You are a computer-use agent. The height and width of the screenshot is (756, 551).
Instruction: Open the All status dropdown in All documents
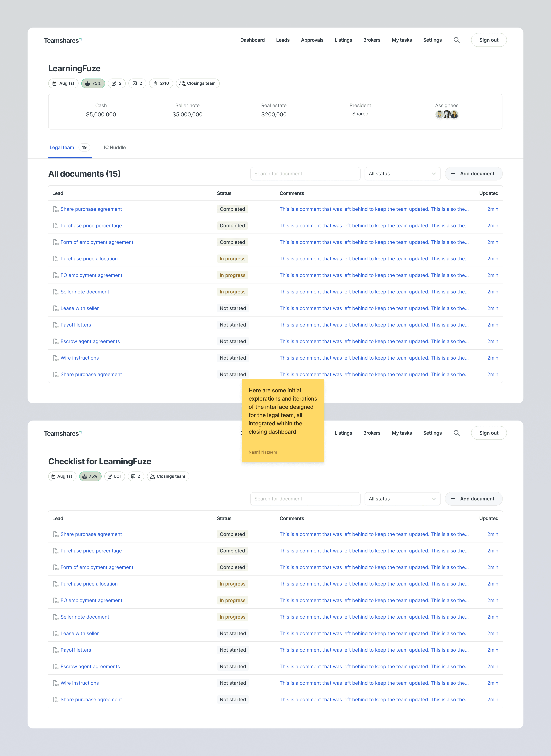point(402,174)
